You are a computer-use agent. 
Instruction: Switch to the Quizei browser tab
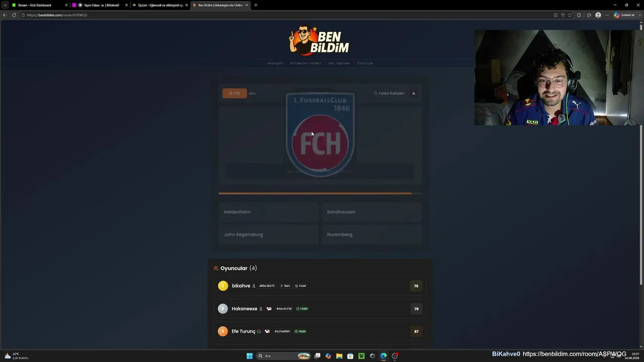(x=160, y=5)
